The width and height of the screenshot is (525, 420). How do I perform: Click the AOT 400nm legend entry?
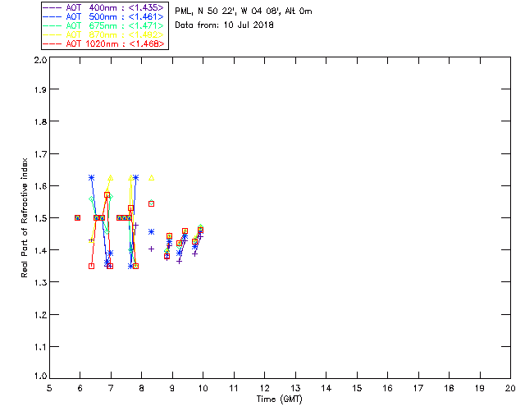103,7
